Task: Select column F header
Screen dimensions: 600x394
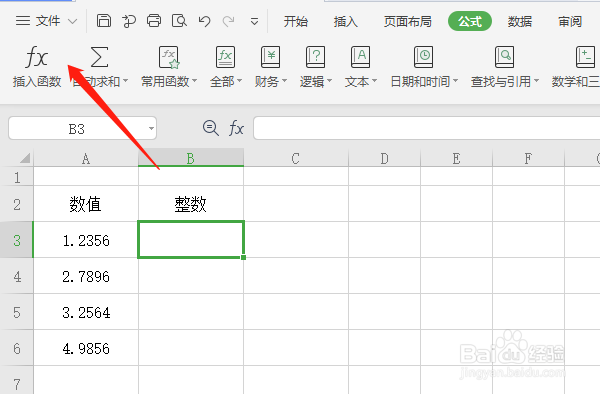Action: [x=528, y=158]
